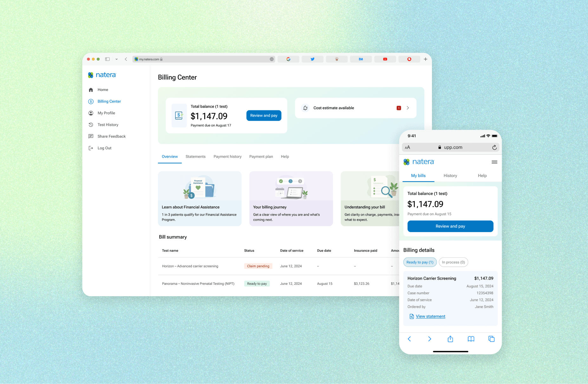Click the mobile AA text size control

click(408, 147)
